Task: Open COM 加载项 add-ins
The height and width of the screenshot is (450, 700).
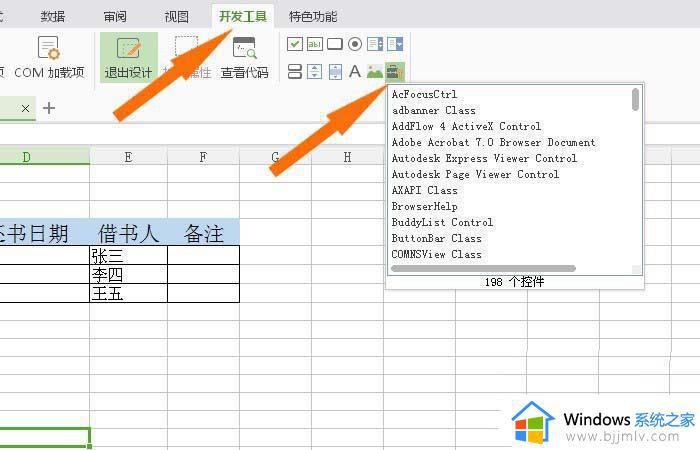Action: [49, 58]
